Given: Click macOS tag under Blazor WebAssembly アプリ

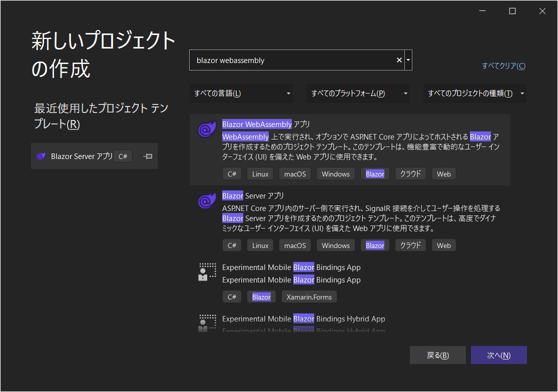Looking at the screenshot, I should 295,174.
